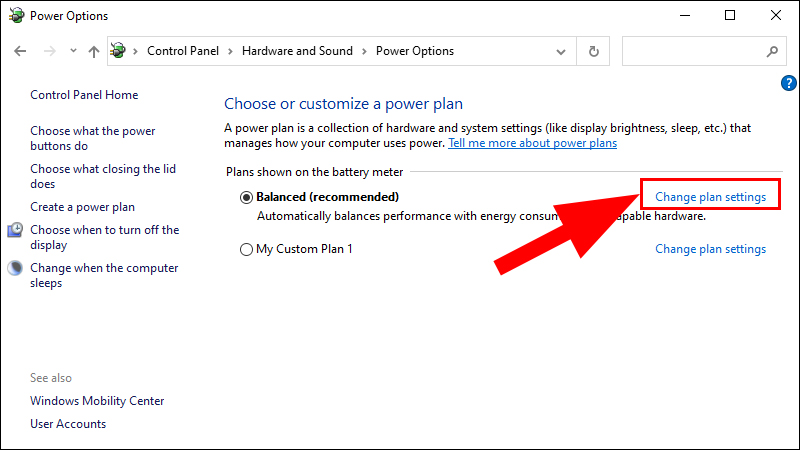Open Tell me more about power plans
Viewport: 800px width, 450px height.
[532, 143]
